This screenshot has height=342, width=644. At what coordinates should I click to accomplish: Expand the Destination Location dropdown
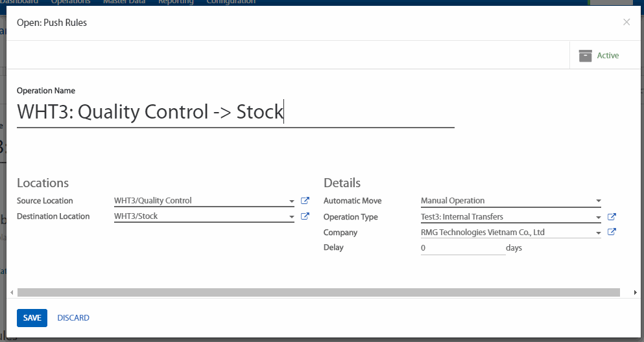click(292, 216)
